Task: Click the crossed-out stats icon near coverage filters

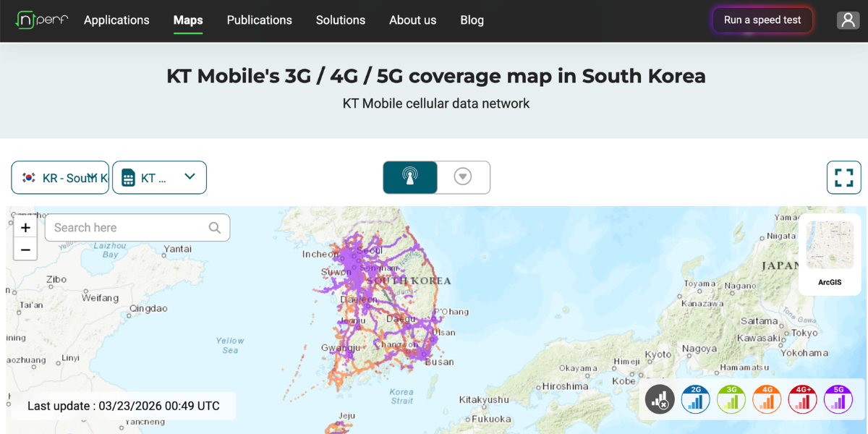Action: [x=659, y=399]
